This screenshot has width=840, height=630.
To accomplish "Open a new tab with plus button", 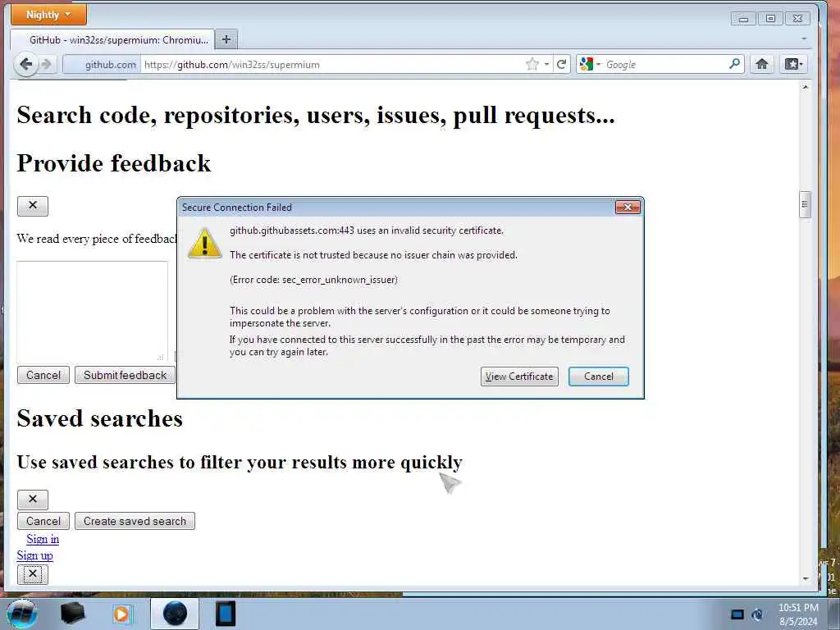I will click(x=226, y=39).
